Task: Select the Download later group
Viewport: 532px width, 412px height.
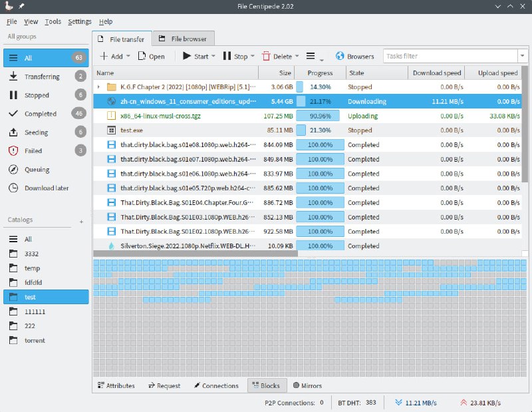Action: point(47,188)
